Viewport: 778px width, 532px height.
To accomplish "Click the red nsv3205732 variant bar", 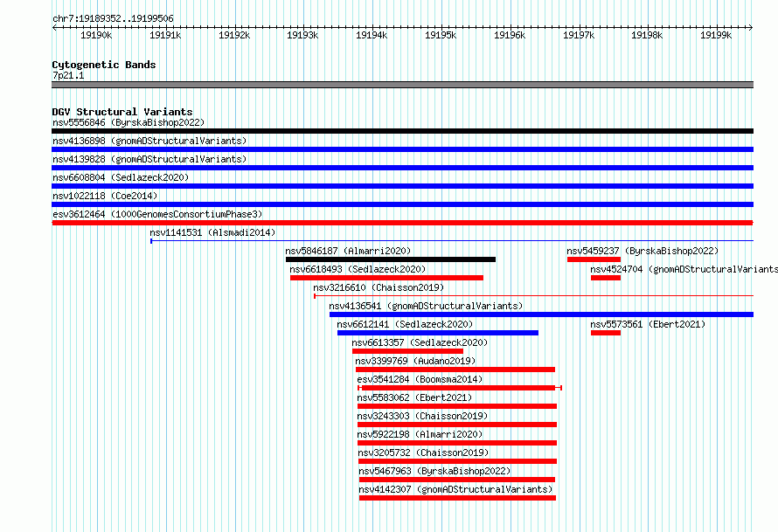I will pyautogui.click(x=457, y=461).
